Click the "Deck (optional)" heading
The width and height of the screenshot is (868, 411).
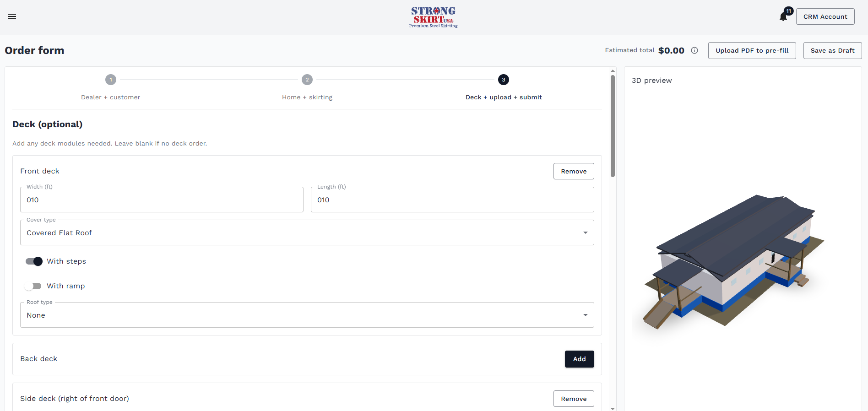pos(48,124)
